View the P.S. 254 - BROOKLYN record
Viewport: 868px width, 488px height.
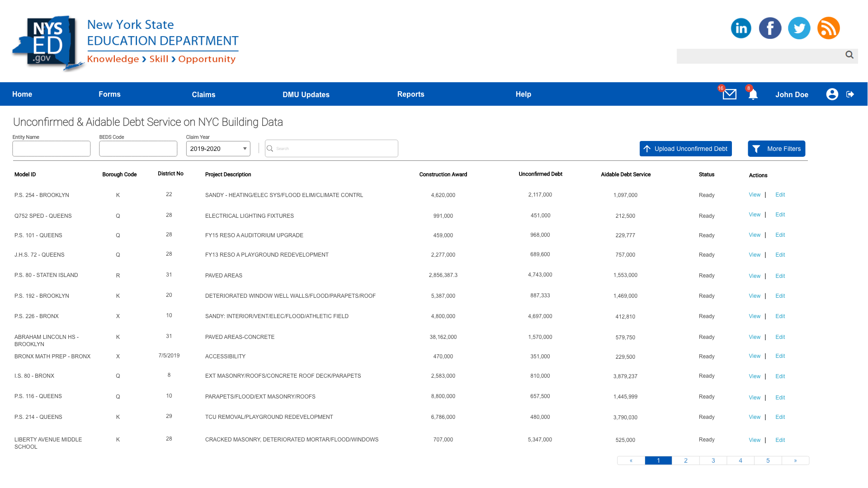pos(754,195)
